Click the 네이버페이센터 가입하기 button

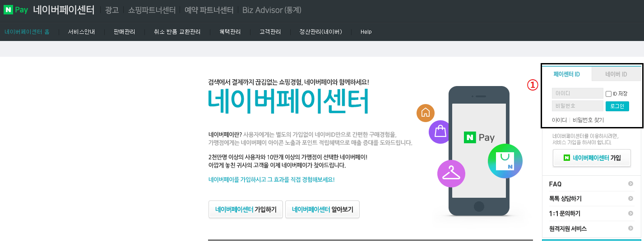pos(246,209)
